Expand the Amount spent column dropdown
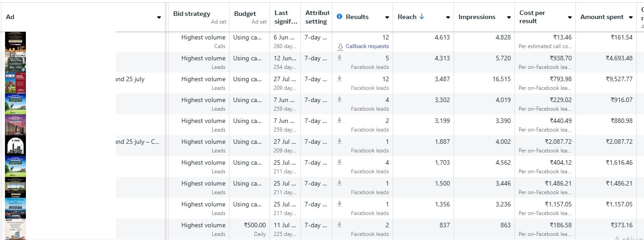 click(x=630, y=17)
